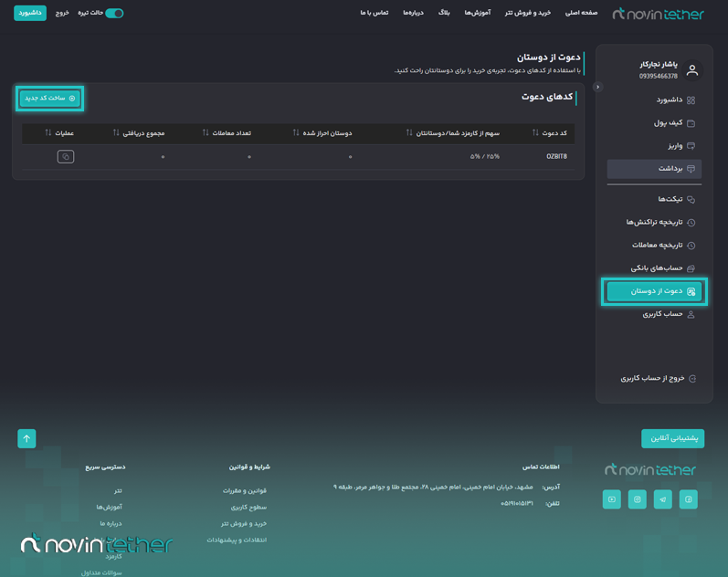Open the Telegram social link in footer
728x577 pixels.
coord(662,499)
